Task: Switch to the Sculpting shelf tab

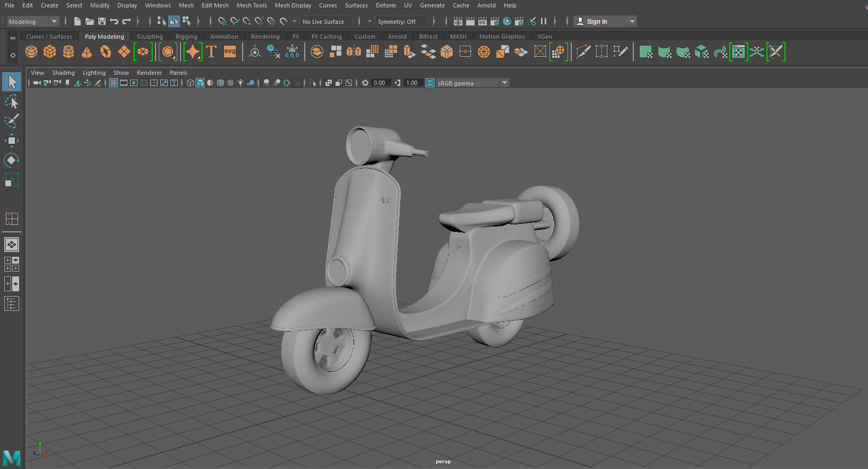Action: pos(150,37)
